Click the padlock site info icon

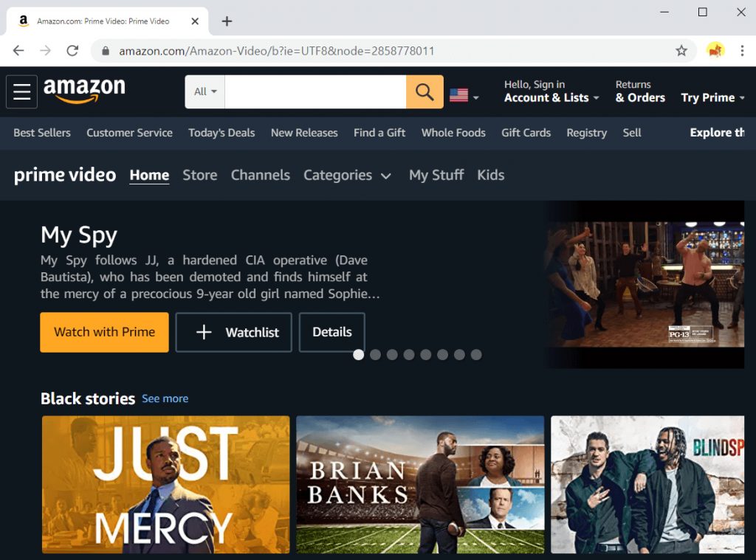click(106, 51)
